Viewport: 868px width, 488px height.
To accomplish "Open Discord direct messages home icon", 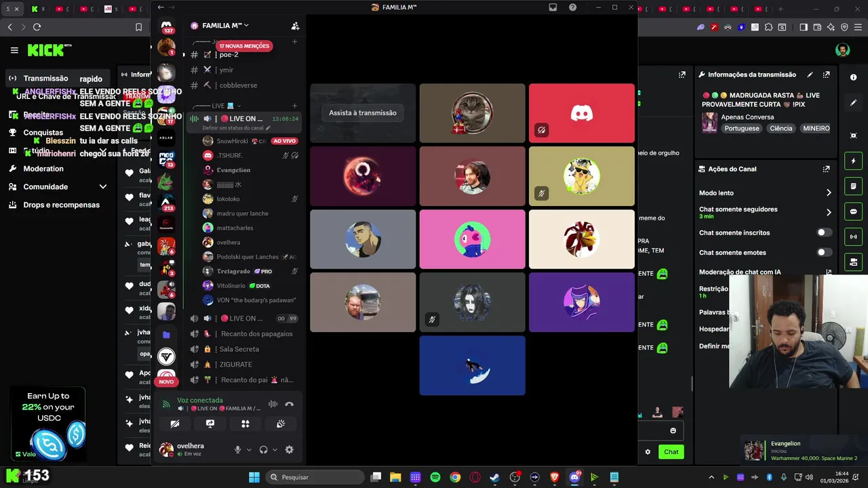I will pos(166,26).
